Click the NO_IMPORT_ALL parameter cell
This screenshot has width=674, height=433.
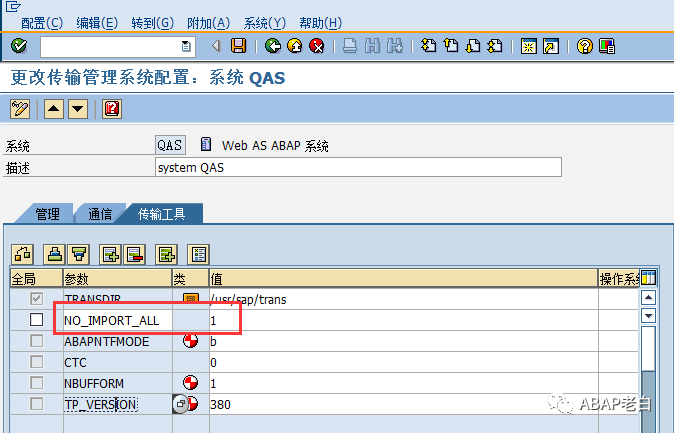pos(118,320)
